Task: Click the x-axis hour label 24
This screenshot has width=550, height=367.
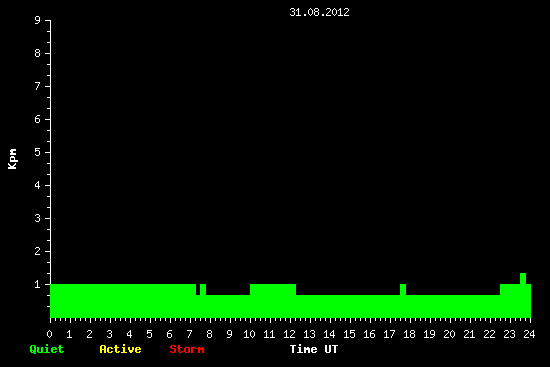Action: pyautogui.click(x=529, y=334)
